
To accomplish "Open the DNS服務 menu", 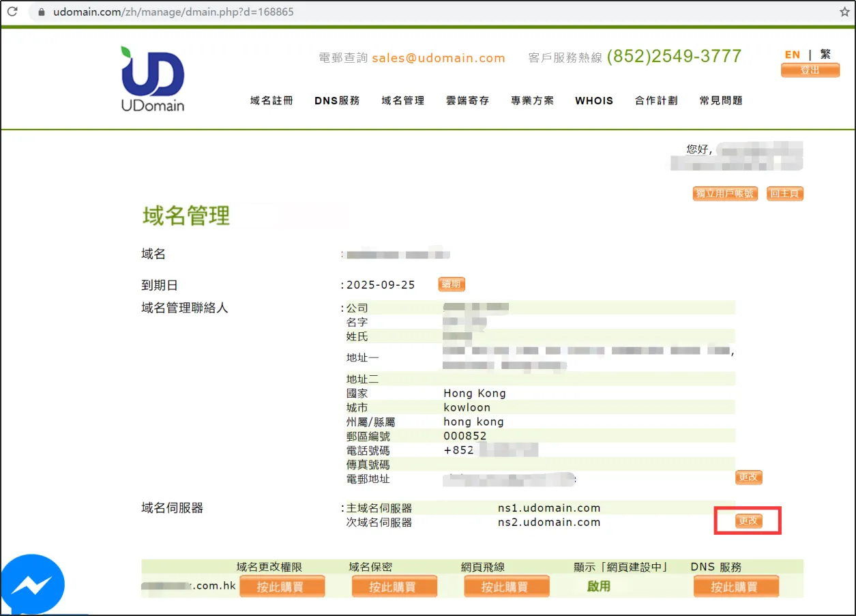I will [x=337, y=100].
